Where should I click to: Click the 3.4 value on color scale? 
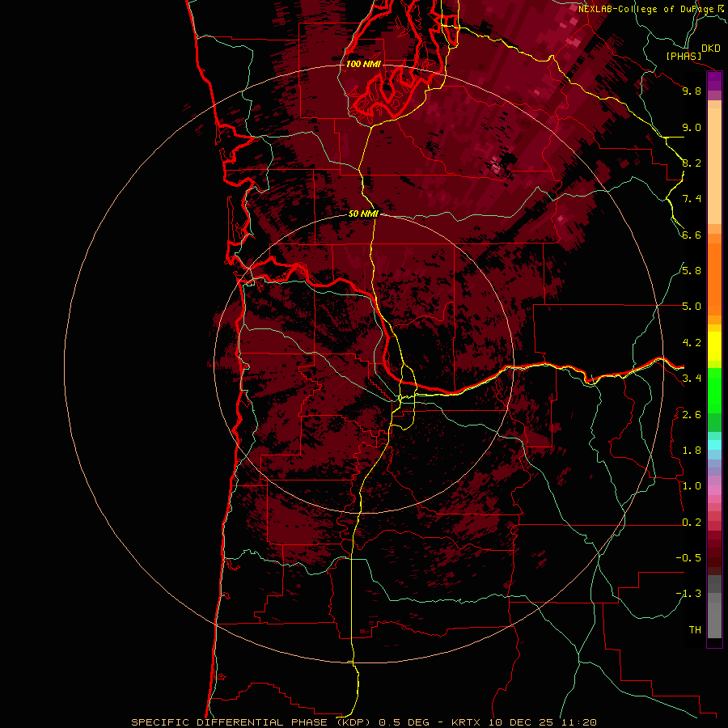click(692, 379)
